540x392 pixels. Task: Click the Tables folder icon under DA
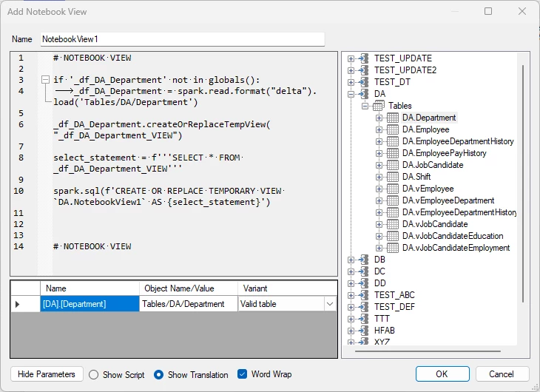(379, 106)
